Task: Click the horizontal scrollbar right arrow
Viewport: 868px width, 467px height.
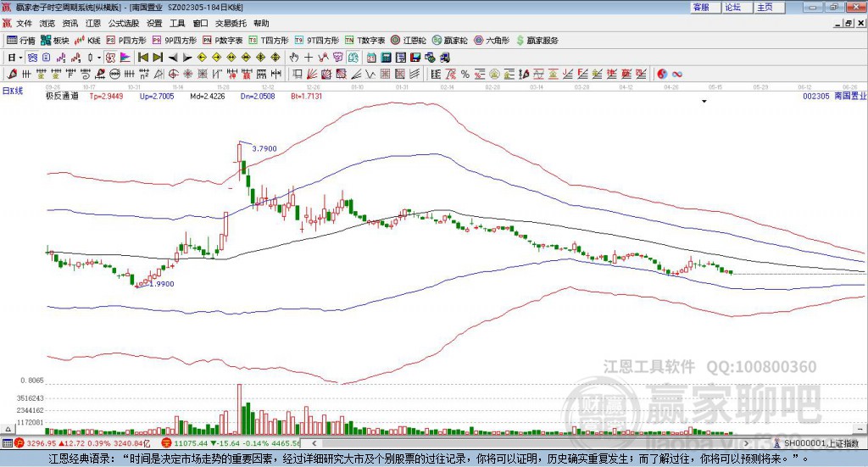Action: coord(746,443)
